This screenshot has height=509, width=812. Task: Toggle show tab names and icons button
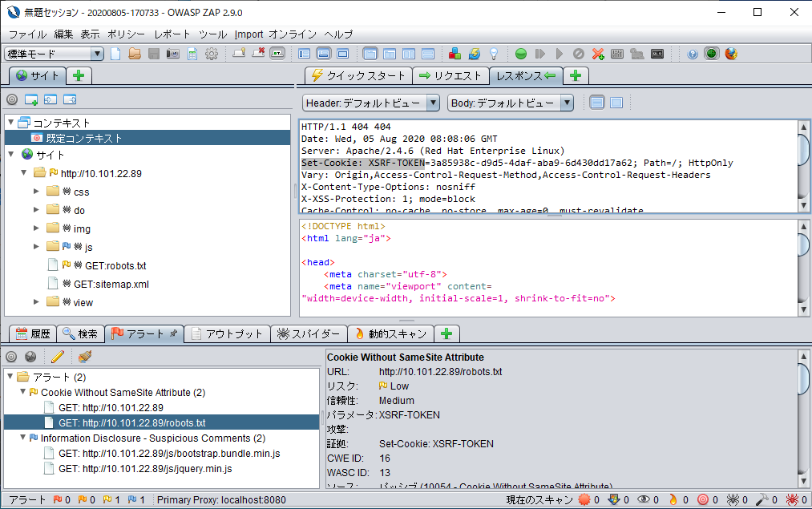point(277,54)
